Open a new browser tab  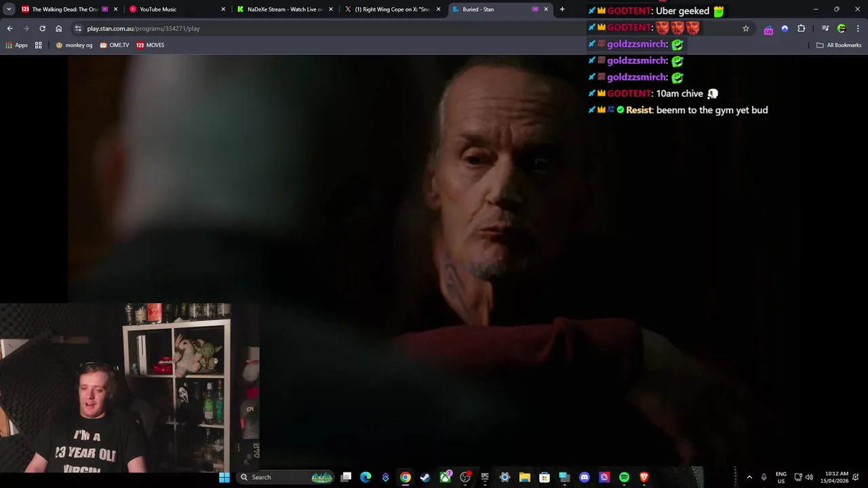pos(562,9)
